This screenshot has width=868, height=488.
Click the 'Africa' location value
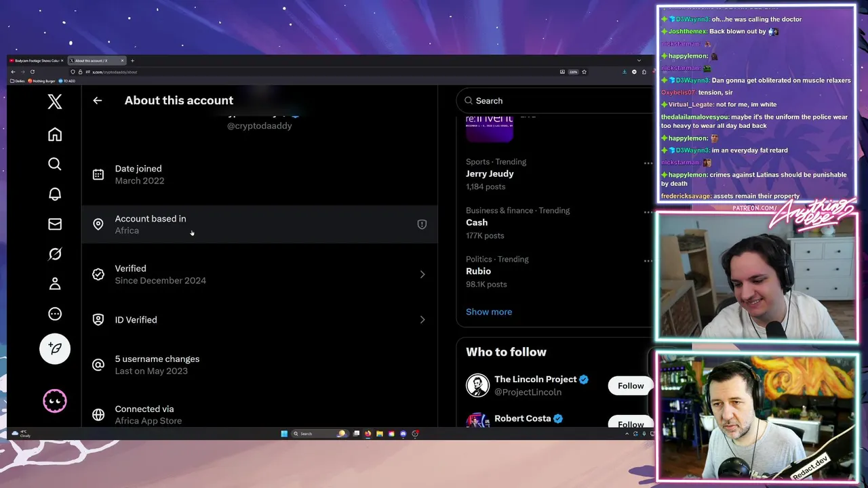point(127,230)
